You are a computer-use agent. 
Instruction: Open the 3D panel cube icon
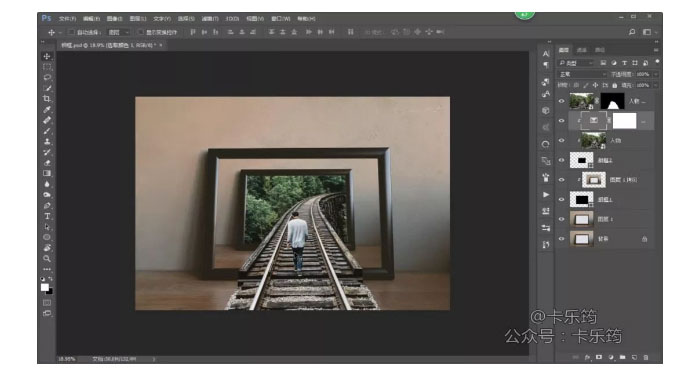pos(546,110)
